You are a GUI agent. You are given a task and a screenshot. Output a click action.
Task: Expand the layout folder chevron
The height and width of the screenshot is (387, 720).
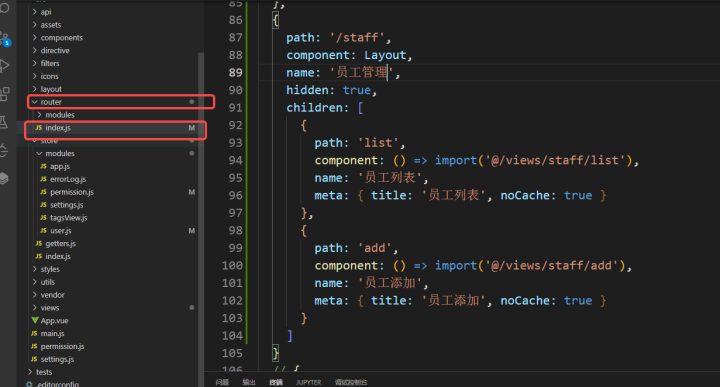34,89
